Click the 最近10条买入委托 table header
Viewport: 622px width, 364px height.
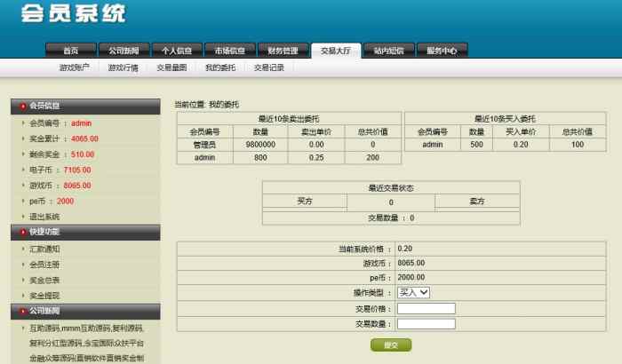(x=505, y=119)
